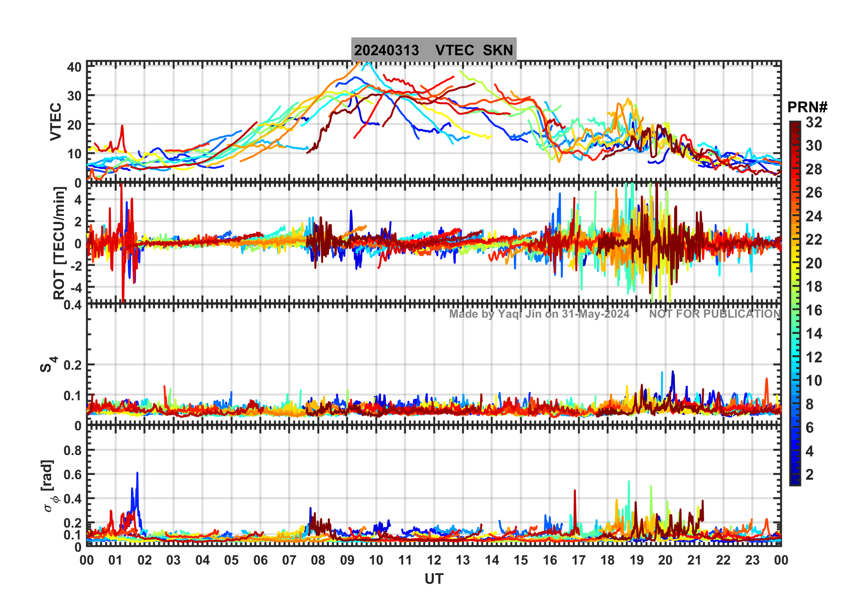Image resolution: width=868 pixels, height=607 pixels.
Task: Click the '40' VTEC axis tick label
Action: click(x=74, y=67)
